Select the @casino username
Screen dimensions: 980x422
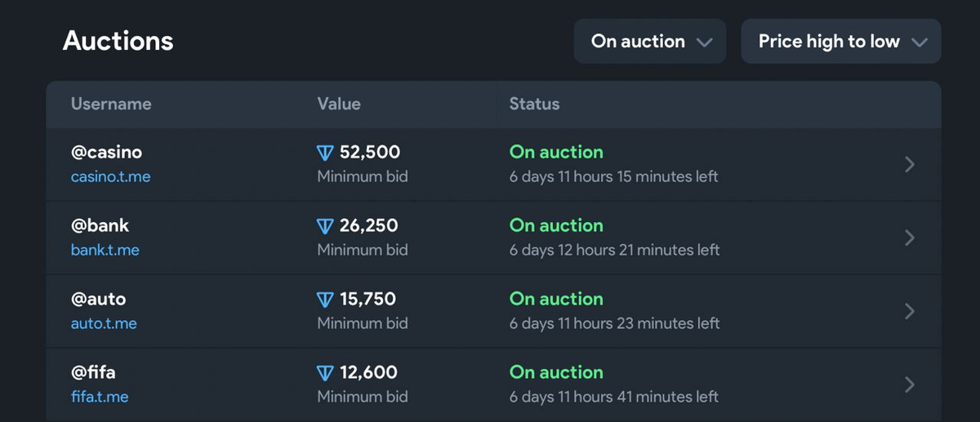[x=106, y=153]
